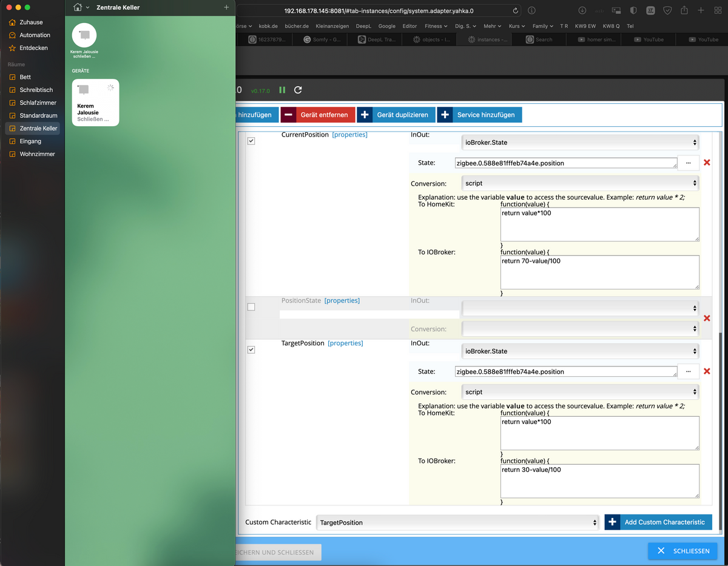728x566 pixels.
Task: Open CurrentPosition properties link
Action: click(349, 135)
